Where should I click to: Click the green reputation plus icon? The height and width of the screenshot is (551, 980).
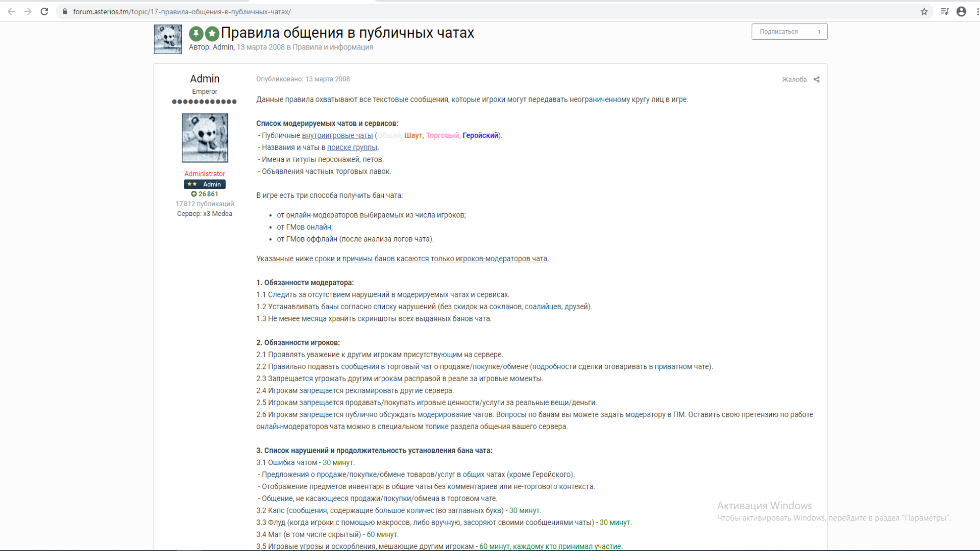(x=194, y=194)
